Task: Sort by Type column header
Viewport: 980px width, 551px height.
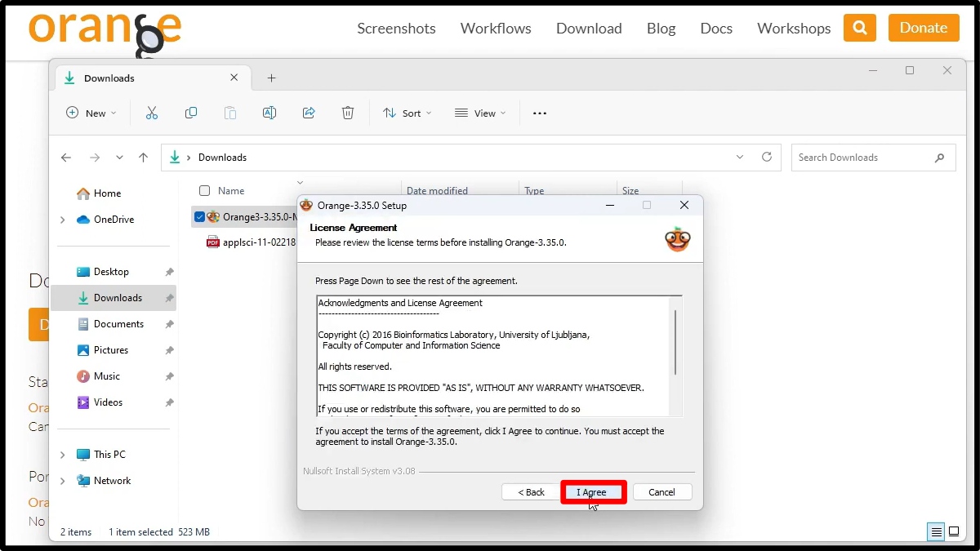Action: pos(534,191)
